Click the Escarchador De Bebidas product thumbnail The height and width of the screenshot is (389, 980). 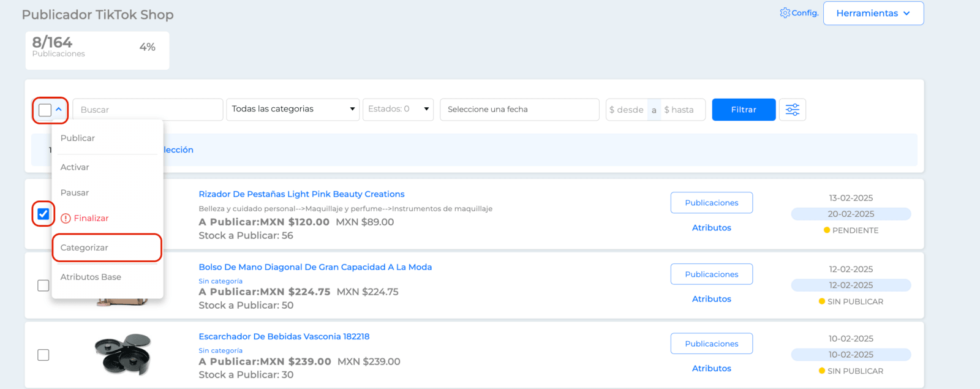(123, 354)
